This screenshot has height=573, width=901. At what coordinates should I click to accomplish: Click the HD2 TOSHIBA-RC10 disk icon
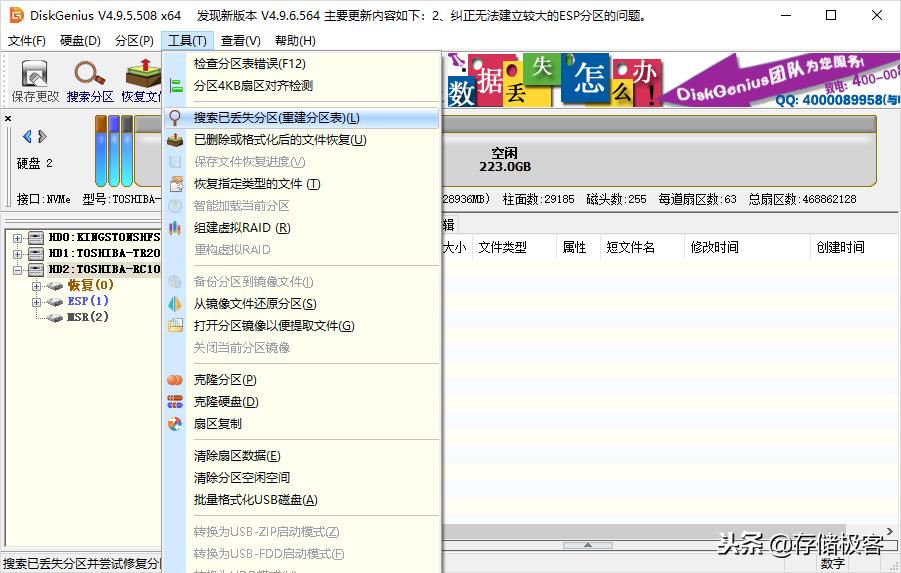coord(36,270)
